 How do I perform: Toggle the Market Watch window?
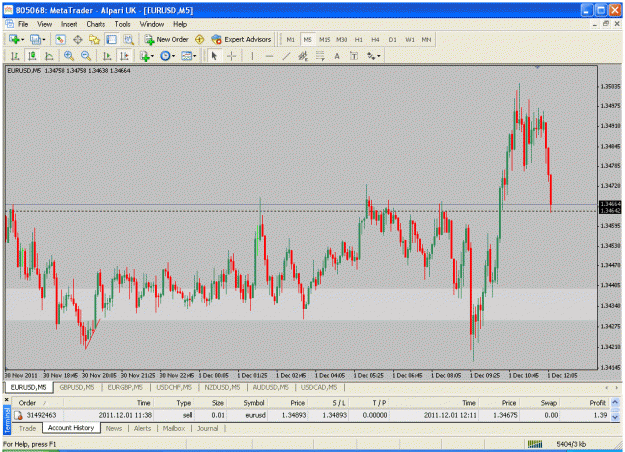click(x=60, y=39)
